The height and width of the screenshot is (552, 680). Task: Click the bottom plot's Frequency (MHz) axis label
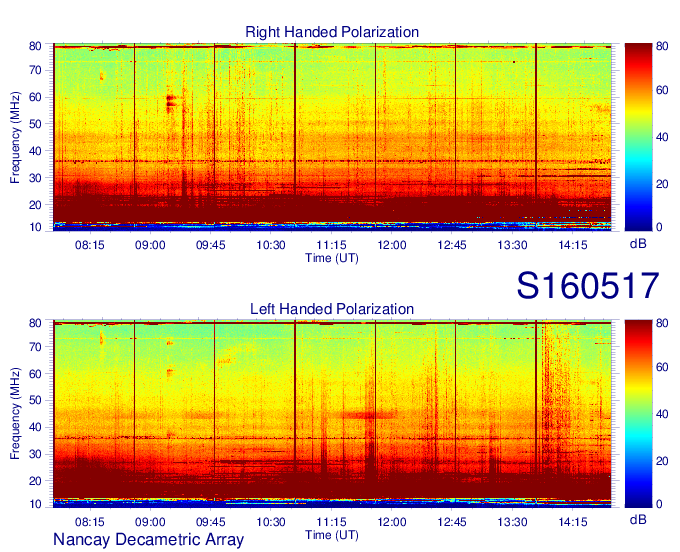tap(15, 414)
